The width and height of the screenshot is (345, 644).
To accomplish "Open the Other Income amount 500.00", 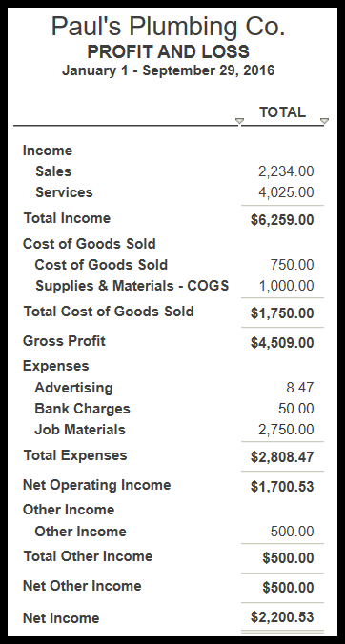I will (292, 531).
